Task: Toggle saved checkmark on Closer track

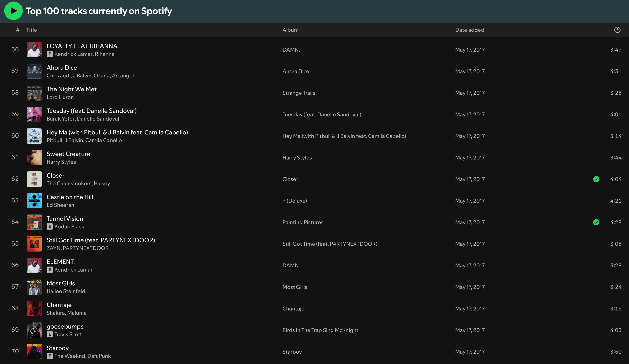Action: [x=596, y=179]
